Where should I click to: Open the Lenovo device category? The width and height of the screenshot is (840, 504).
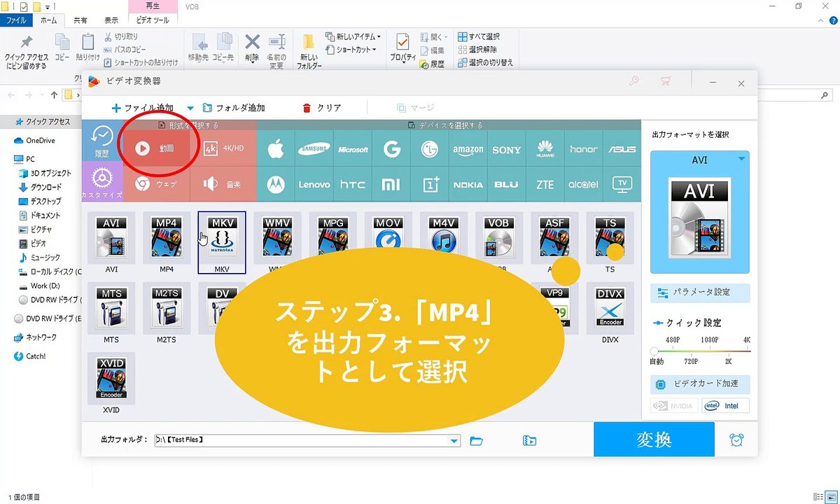click(314, 185)
